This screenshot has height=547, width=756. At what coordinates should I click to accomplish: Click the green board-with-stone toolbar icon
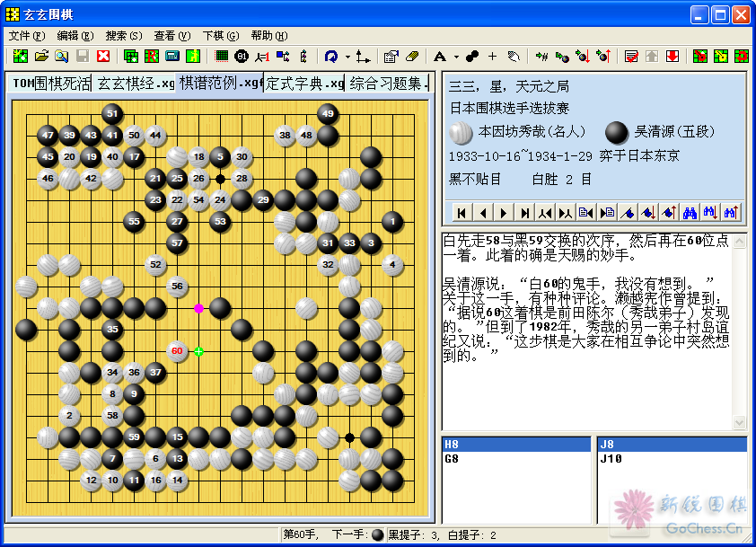[131, 56]
